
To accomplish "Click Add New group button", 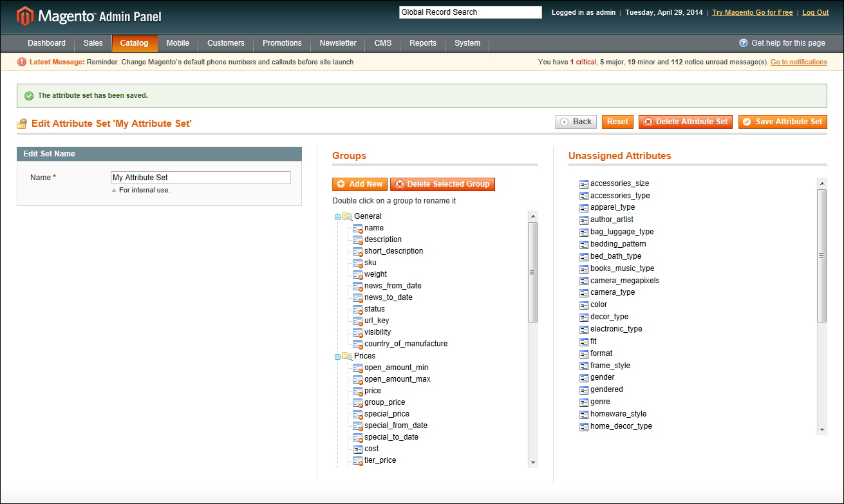I will [x=360, y=184].
